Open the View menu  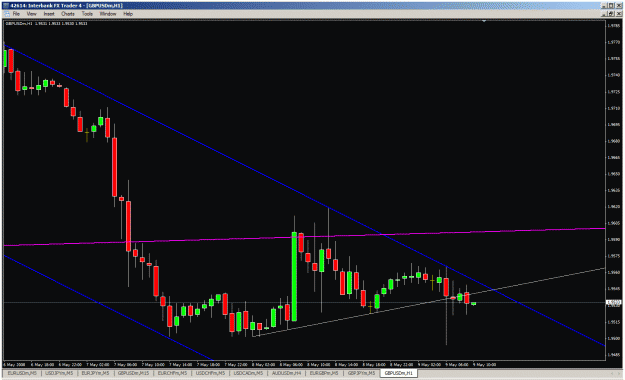click(x=31, y=14)
